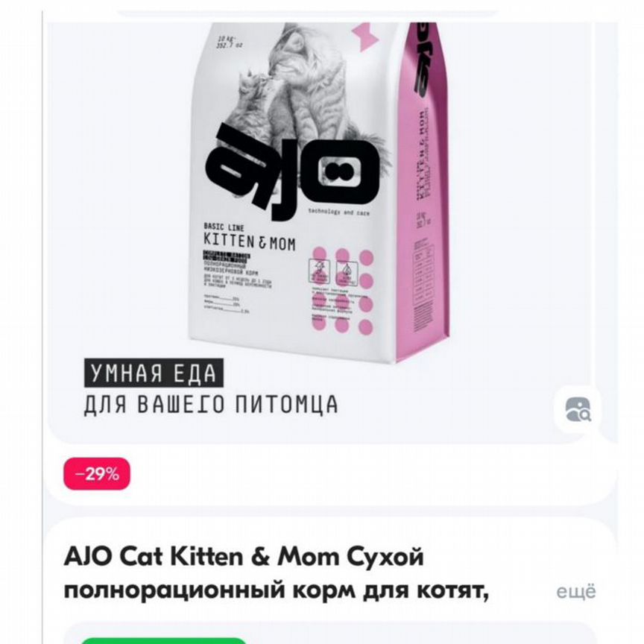Screen dimensions: 644x644
Task: Tap the feeding pictogram icons on the package
Action: pyautogui.click(x=333, y=273)
